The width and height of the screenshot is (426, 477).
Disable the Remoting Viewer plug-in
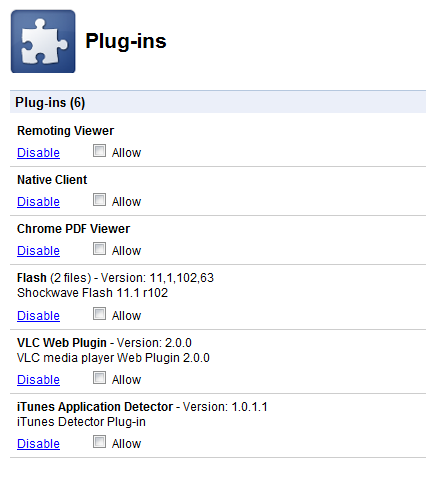pos(38,153)
